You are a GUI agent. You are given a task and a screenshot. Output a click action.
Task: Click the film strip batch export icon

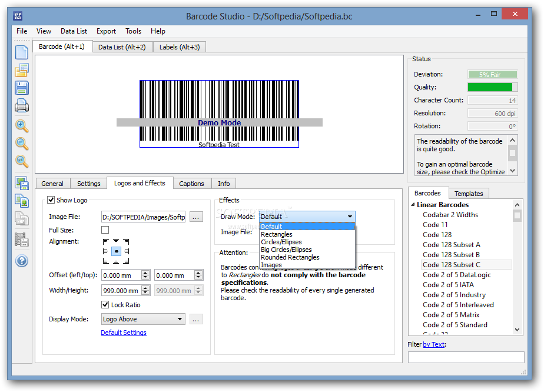pyautogui.click(x=22, y=240)
